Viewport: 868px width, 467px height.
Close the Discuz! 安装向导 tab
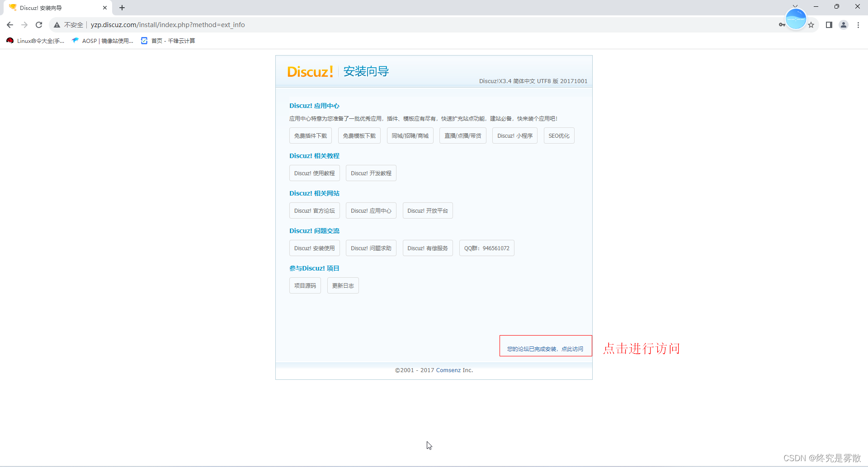[105, 8]
